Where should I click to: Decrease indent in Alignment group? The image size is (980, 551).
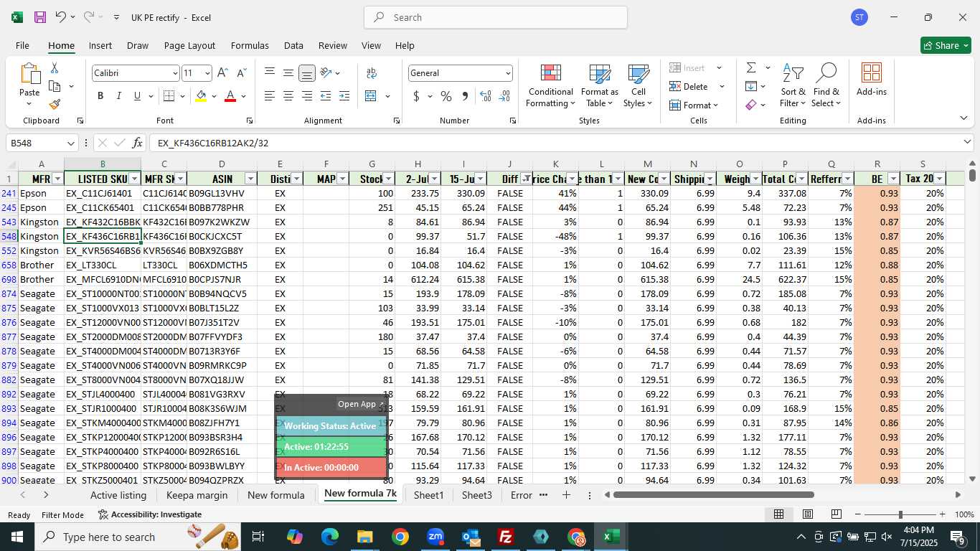[326, 95]
